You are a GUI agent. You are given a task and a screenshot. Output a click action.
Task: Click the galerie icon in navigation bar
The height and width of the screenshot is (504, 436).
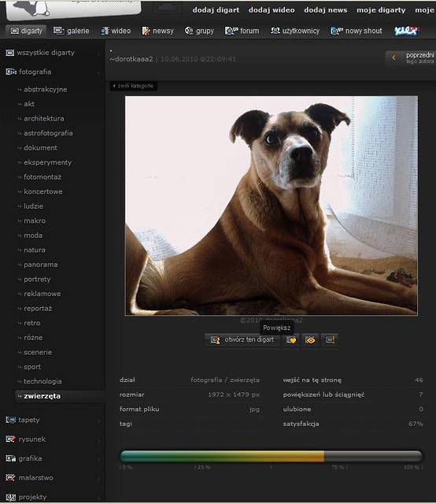click(x=58, y=31)
